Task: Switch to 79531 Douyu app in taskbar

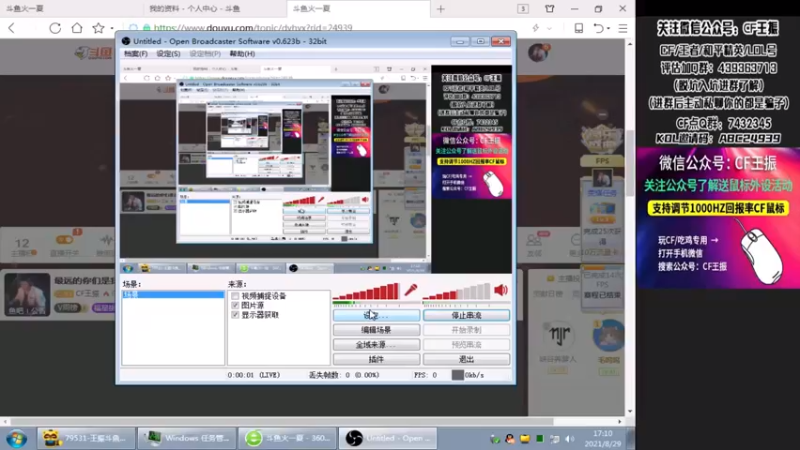Action: (86, 438)
